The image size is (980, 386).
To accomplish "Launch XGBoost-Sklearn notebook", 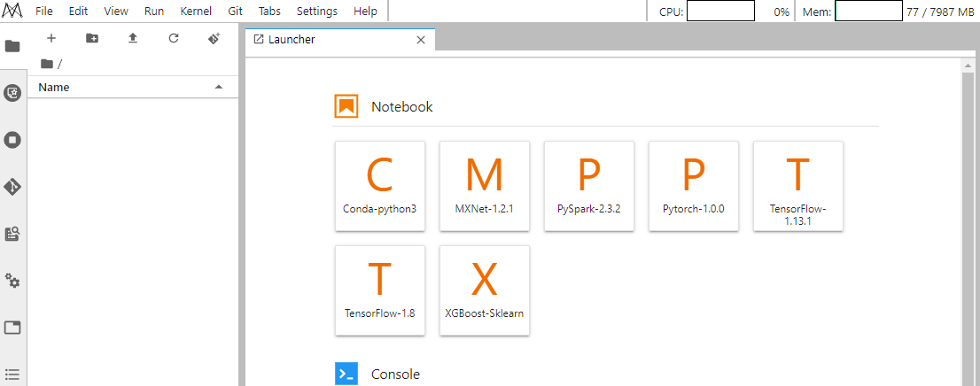I will point(485,290).
